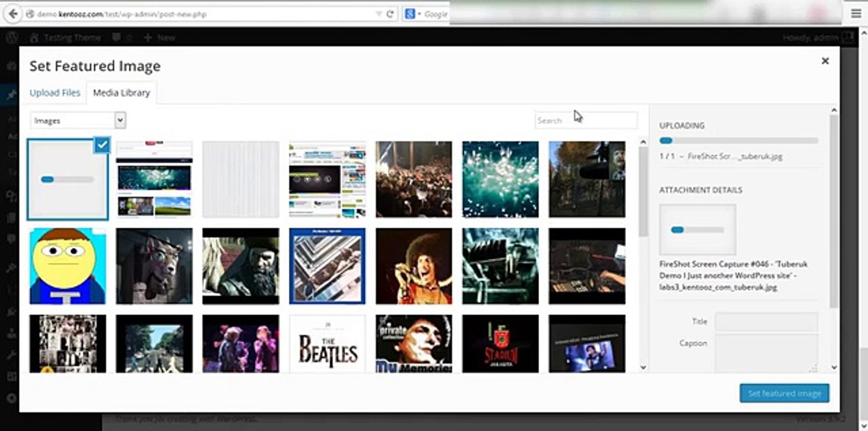Open the Testing Theme site link

[x=66, y=37]
